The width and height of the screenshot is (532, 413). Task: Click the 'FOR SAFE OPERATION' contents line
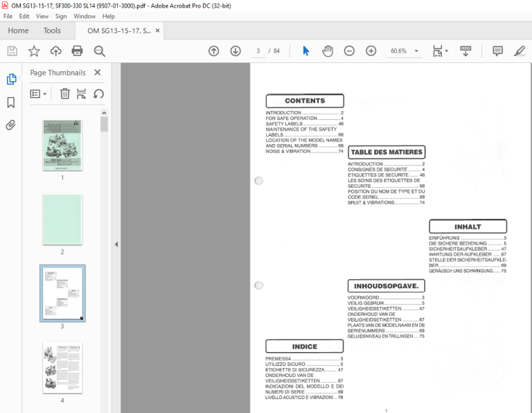tap(304, 118)
